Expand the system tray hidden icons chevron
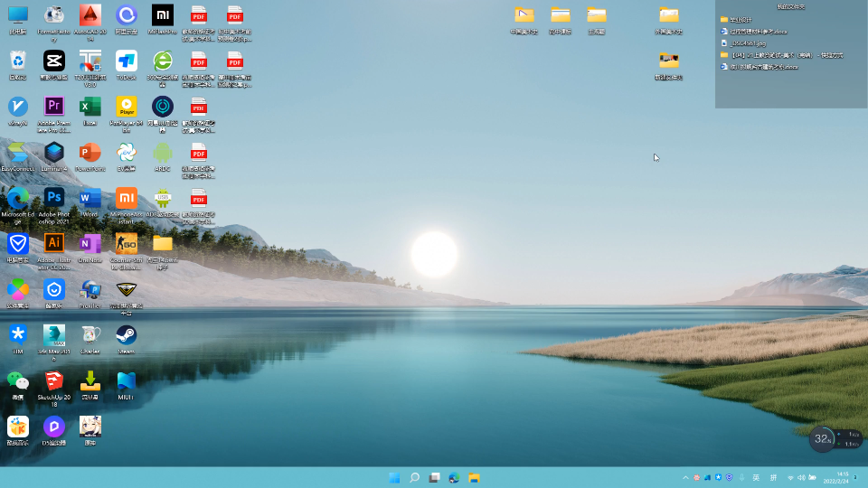Image resolution: width=868 pixels, height=488 pixels. tap(686, 477)
